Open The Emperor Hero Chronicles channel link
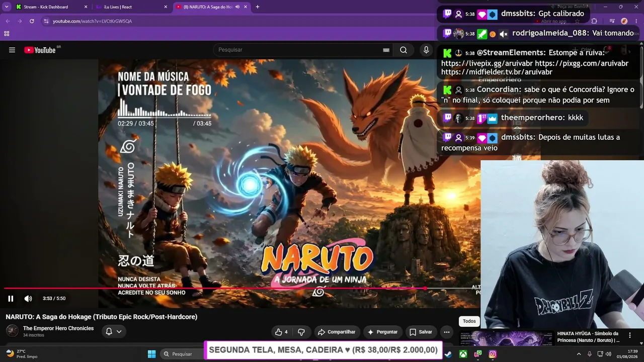 pos(58,328)
